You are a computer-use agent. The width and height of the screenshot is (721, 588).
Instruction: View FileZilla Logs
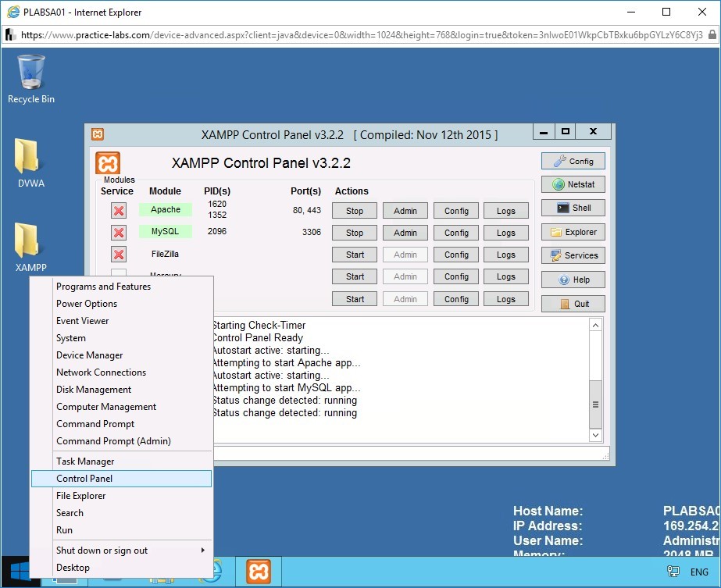[x=506, y=255]
